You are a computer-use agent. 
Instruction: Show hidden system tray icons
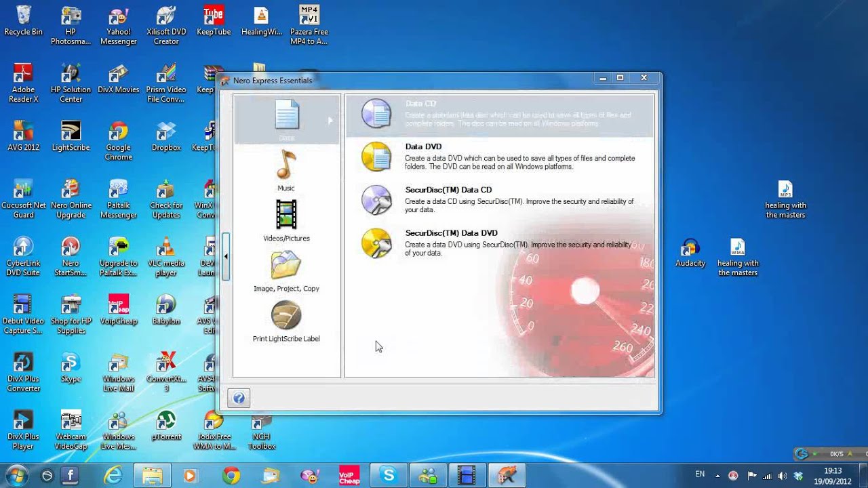point(717,475)
